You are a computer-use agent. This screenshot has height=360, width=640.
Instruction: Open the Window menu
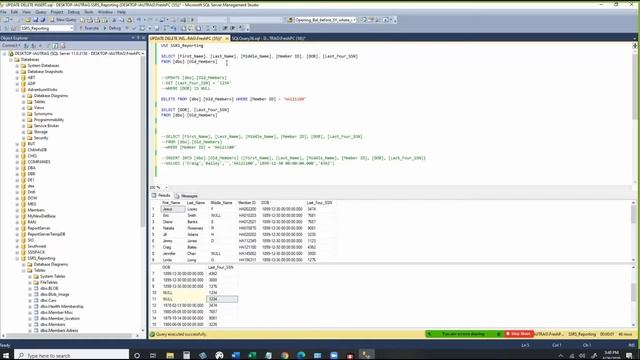105,12
